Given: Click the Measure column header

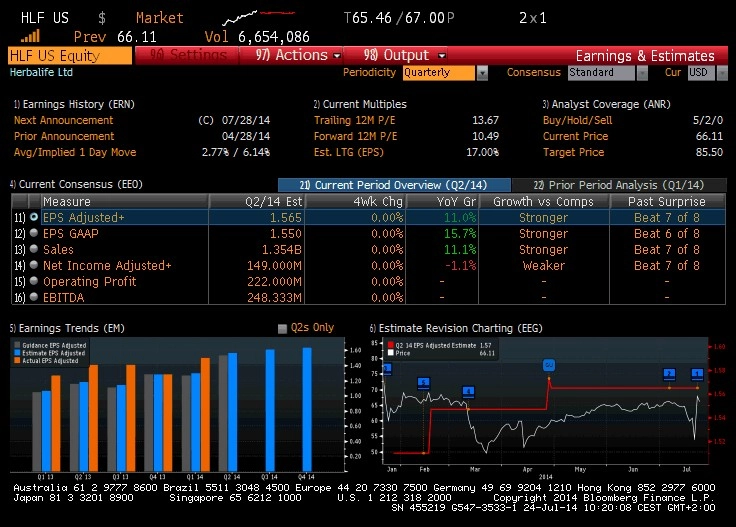Looking at the screenshot, I should tap(125, 201).
